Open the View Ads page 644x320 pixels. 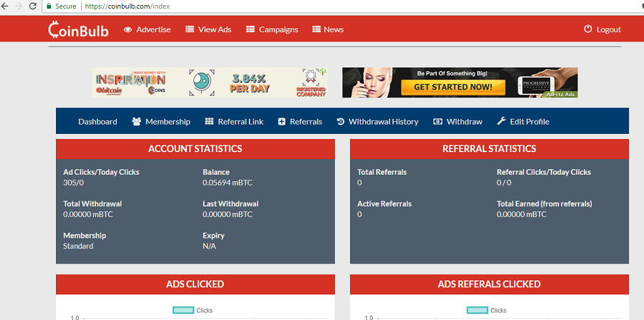tap(215, 30)
